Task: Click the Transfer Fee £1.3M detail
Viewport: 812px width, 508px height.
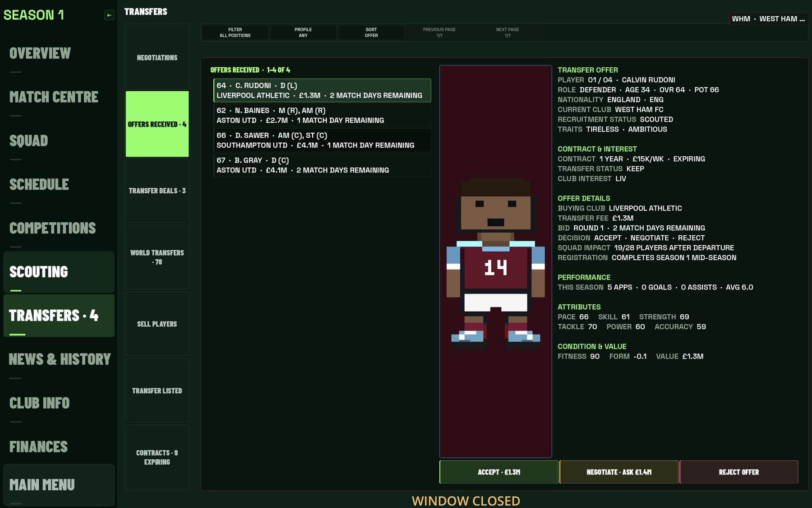Action: [x=595, y=218]
